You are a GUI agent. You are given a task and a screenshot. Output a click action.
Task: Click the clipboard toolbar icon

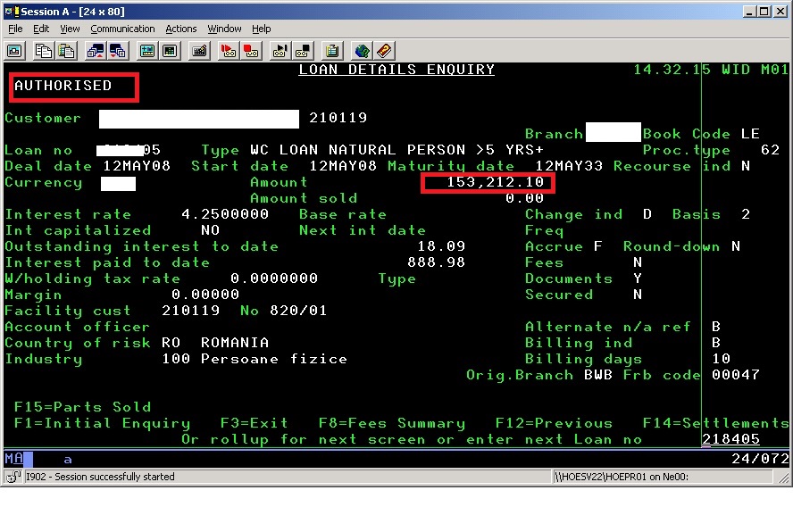(x=332, y=51)
